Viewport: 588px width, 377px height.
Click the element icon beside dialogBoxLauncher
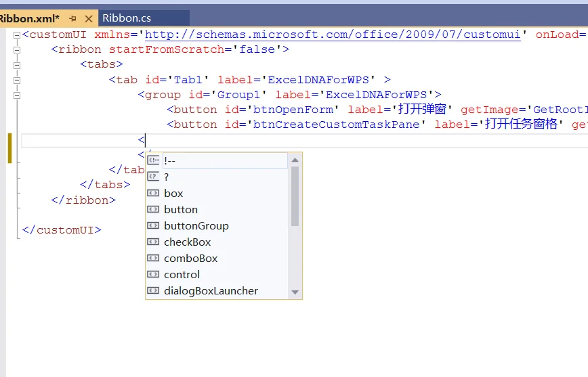[x=153, y=290]
